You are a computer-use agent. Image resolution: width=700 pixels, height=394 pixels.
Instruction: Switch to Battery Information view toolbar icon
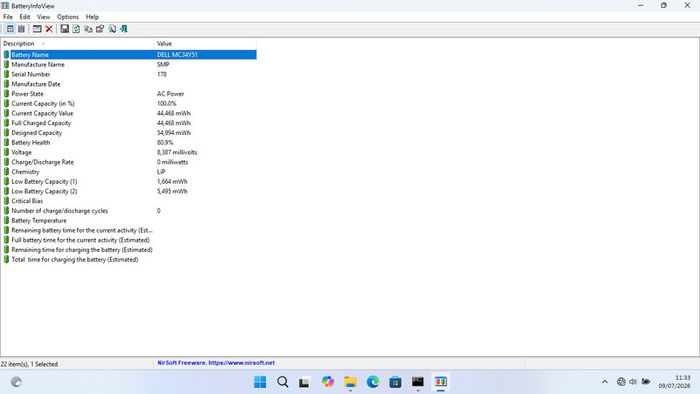click(x=10, y=29)
